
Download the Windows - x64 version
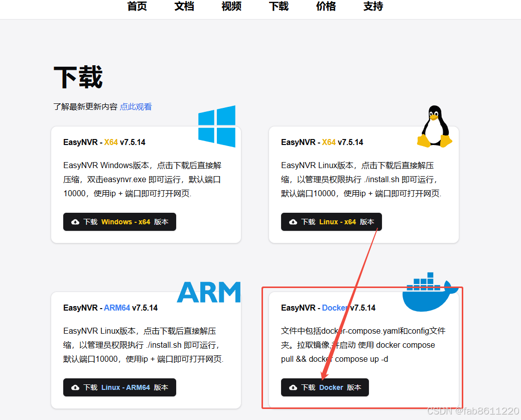click(x=119, y=222)
